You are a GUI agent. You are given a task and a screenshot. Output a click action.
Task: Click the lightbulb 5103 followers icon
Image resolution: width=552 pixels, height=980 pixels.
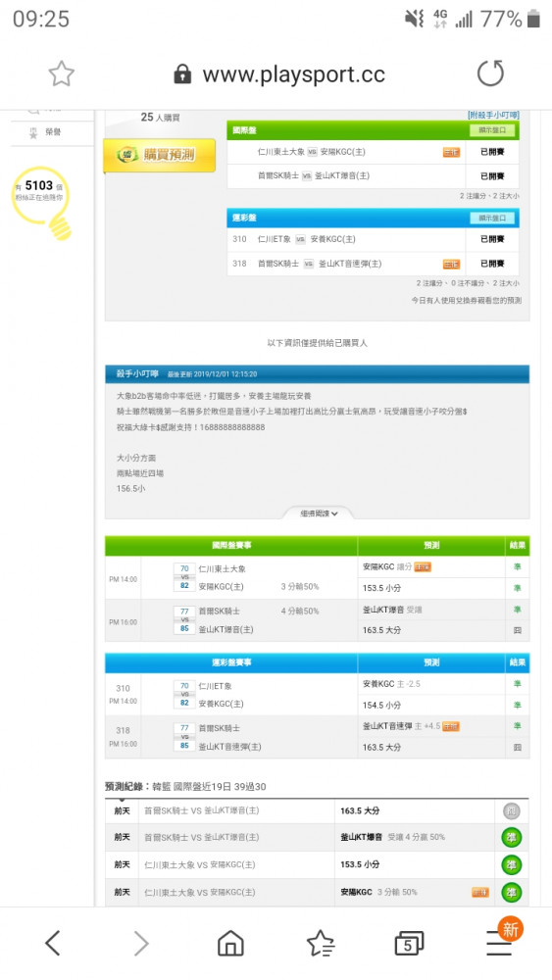coord(42,201)
